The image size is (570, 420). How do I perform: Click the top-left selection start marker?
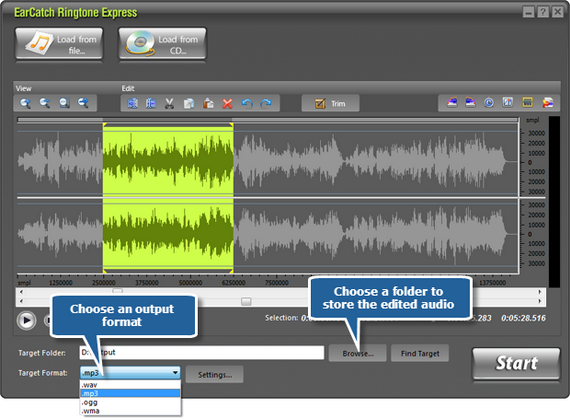pos(105,125)
